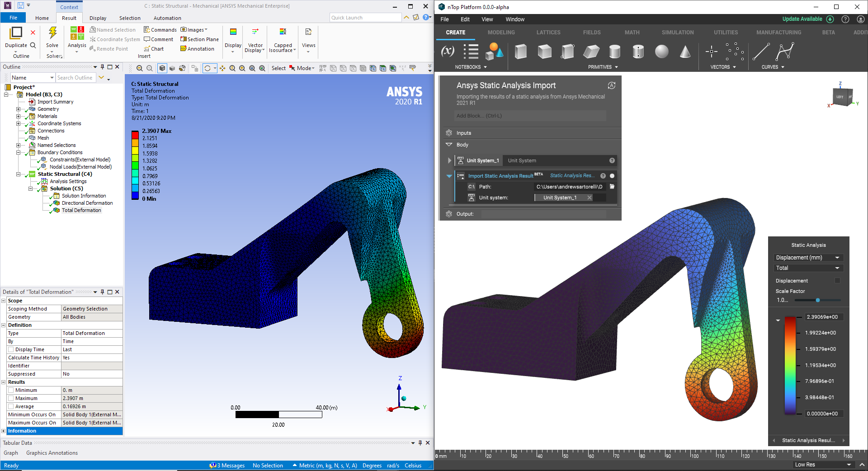
Task: Toggle the Minimum result checkbox
Action: (x=11, y=390)
